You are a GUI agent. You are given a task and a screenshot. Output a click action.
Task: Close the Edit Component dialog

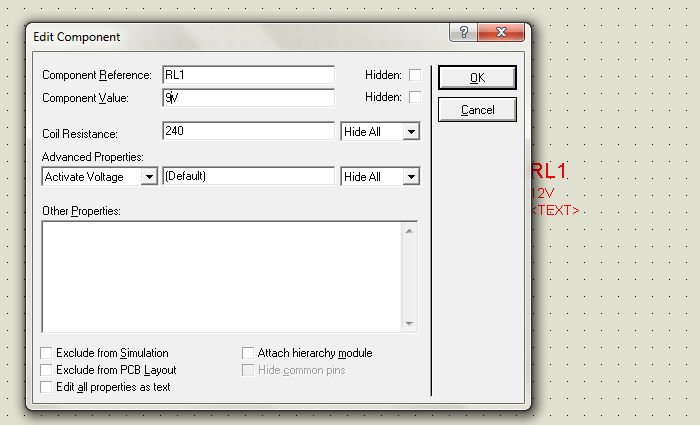point(501,32)
